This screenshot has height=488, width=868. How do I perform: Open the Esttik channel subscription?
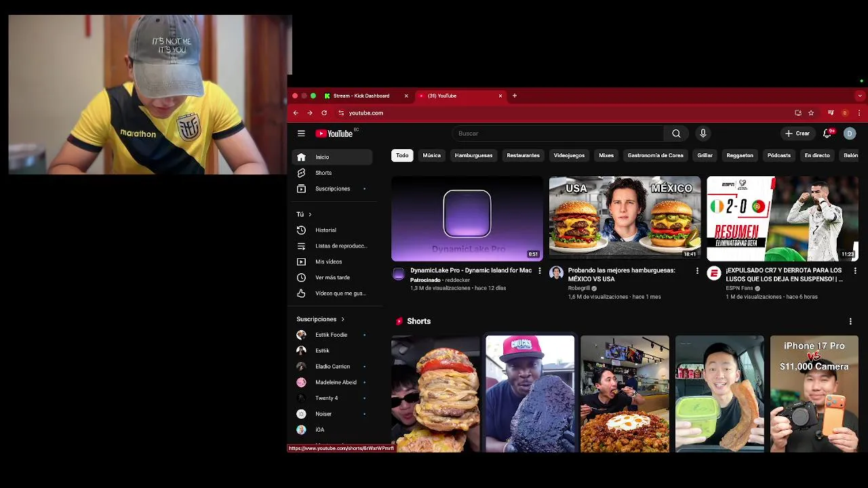click(332, 350)
